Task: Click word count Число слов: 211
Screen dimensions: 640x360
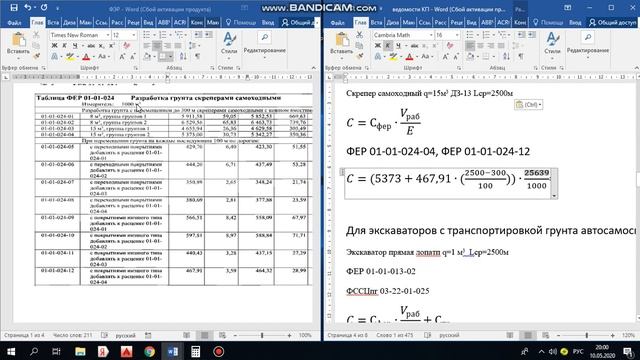Action: click(72, 335)
